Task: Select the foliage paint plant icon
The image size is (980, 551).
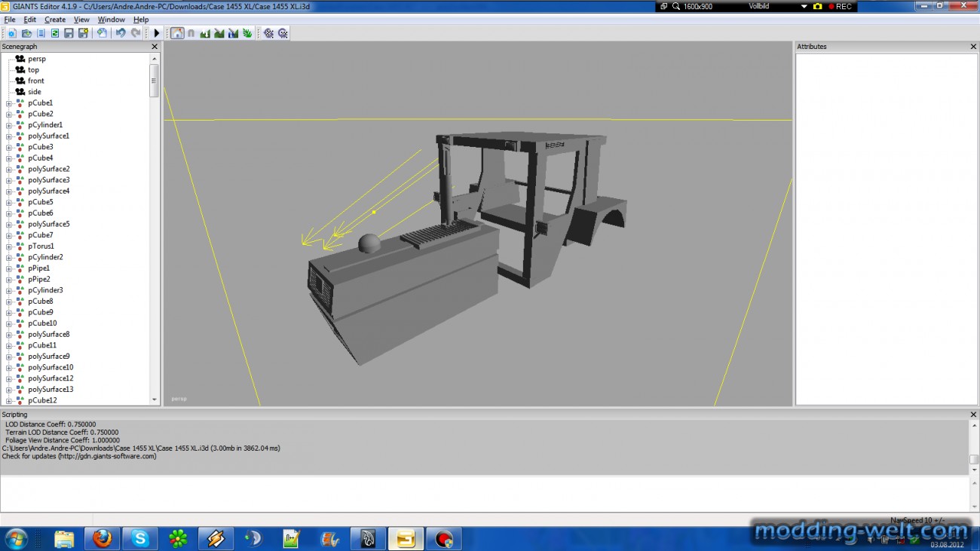Action: pos(247,33)
